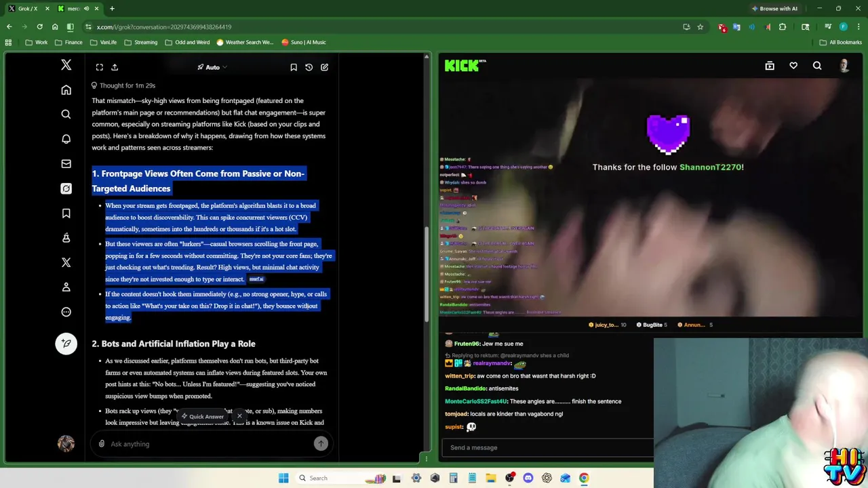Open a new browser tab

[112, 8]
